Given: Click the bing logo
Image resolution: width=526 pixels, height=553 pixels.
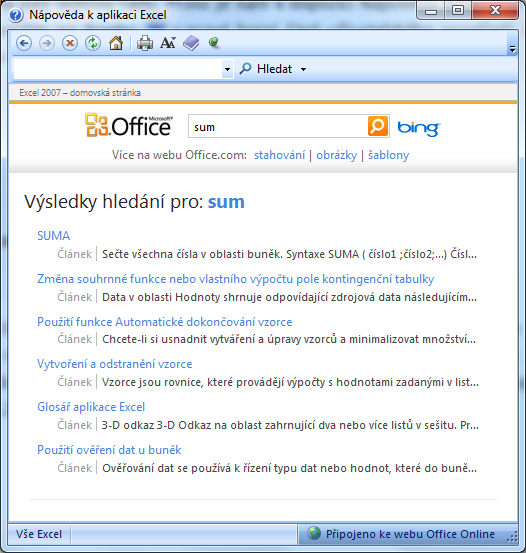Looking at the screenshot, I should click(x=419, y=128).
